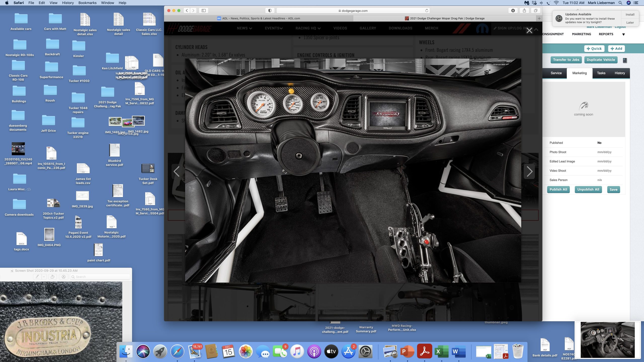Click the Quick add button
Viewport: 644px width, 362px height.
click(x=594, y=49)
